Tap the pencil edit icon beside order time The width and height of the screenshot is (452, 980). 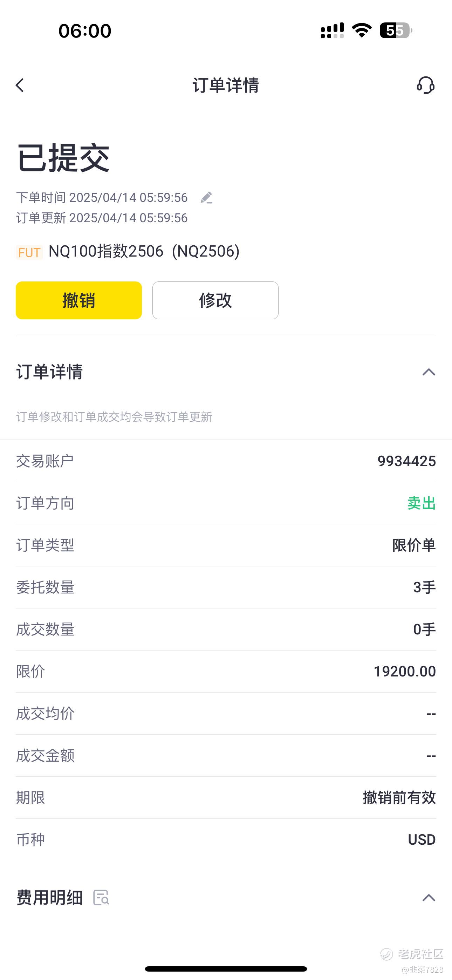click(206, 197)
